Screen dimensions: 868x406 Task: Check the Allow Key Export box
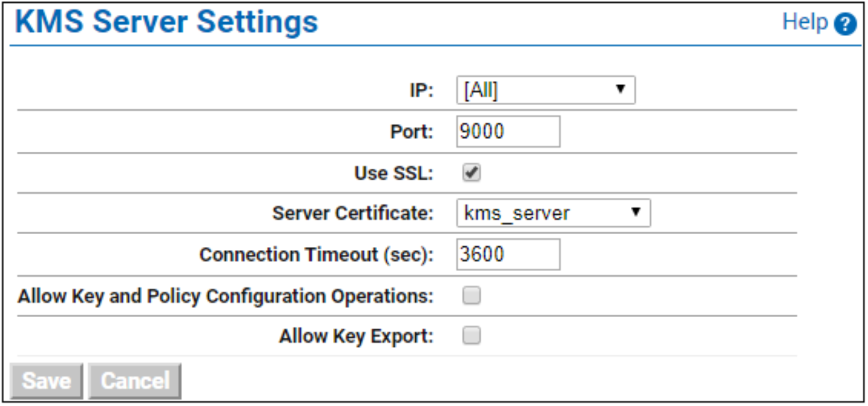(x=471, y=336)
